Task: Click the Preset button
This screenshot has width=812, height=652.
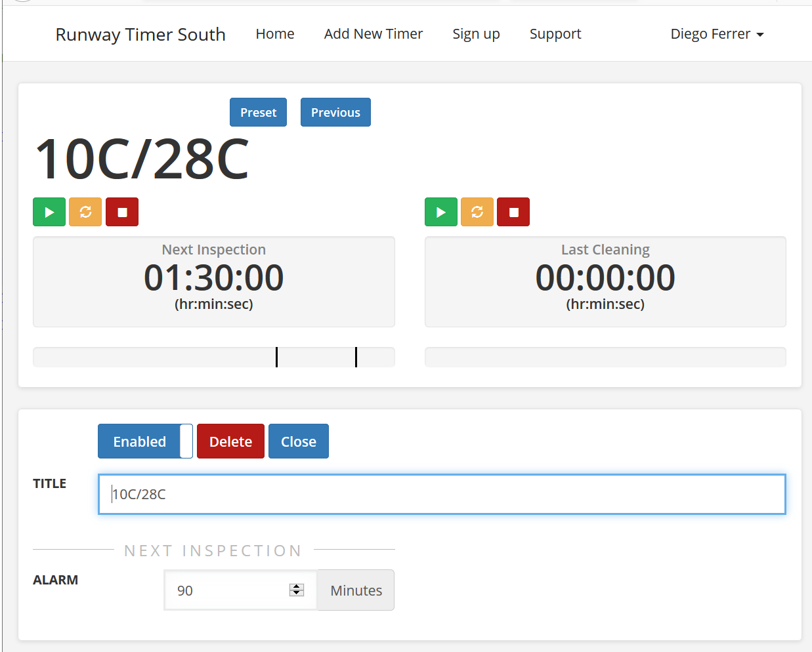Action: pos(258,112)
